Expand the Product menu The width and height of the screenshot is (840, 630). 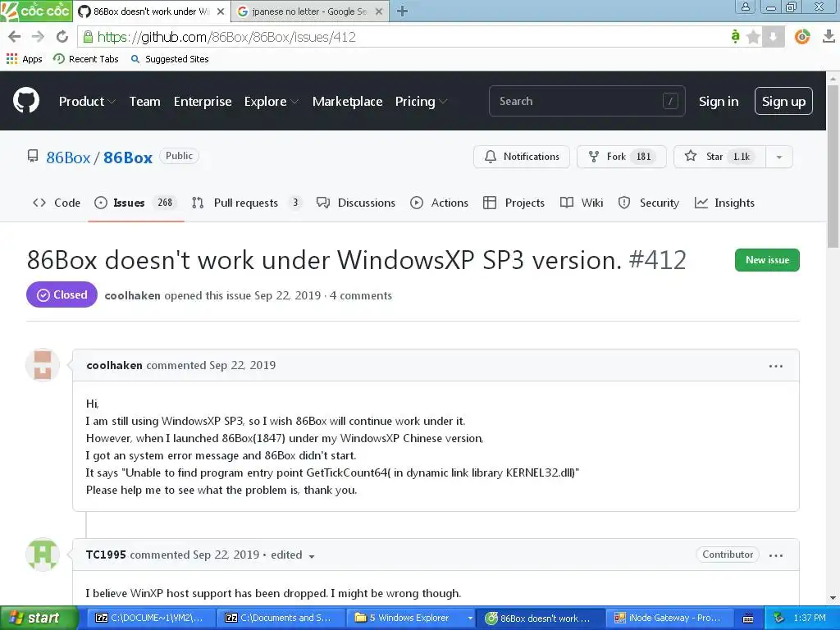[x=87, y=101]
